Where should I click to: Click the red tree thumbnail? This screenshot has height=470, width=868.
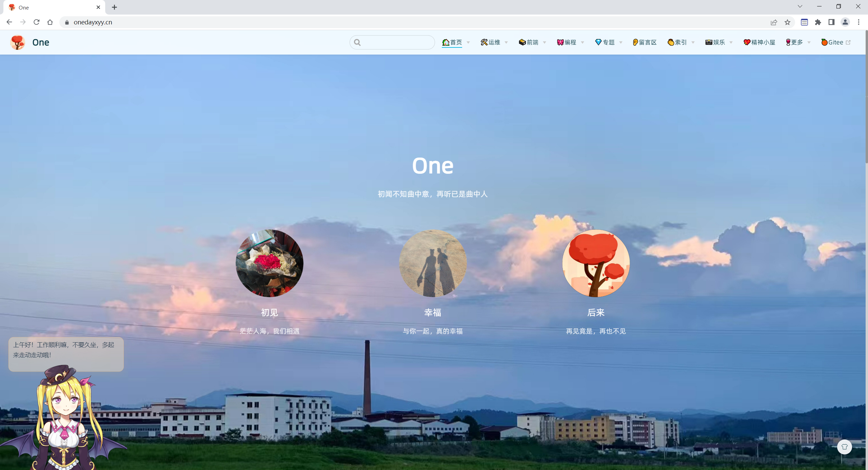(596, 263)
